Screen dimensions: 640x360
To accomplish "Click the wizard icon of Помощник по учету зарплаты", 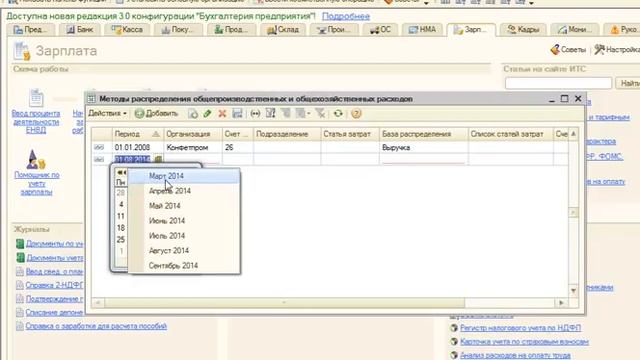I will 36,160.
